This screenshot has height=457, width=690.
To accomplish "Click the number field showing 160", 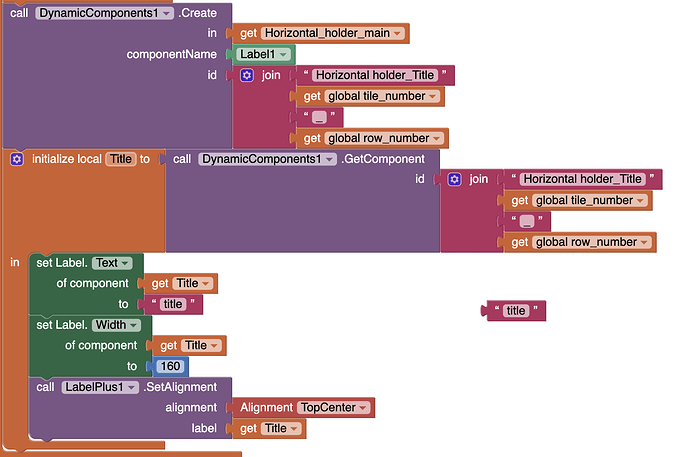I will point(170,366).
